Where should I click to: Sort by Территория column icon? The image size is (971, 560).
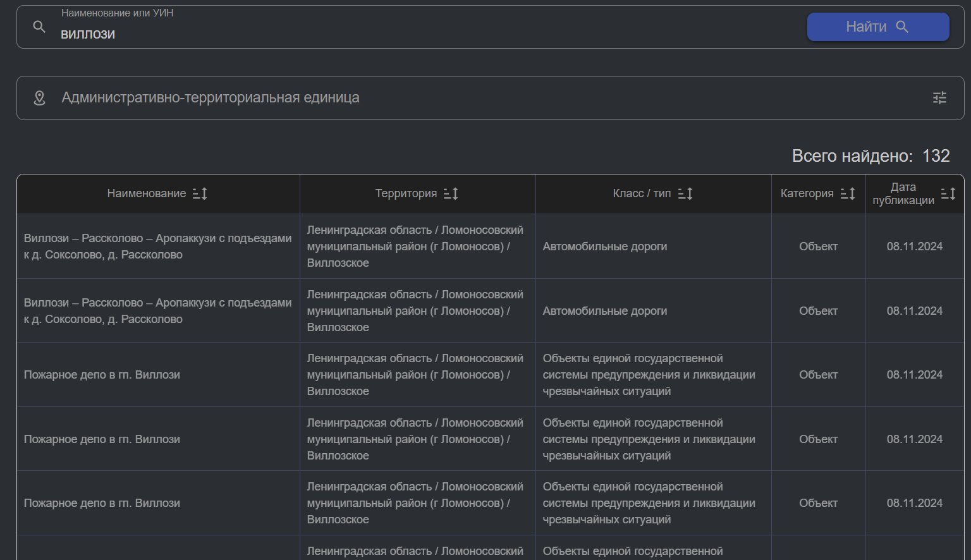tap(451, 193)
